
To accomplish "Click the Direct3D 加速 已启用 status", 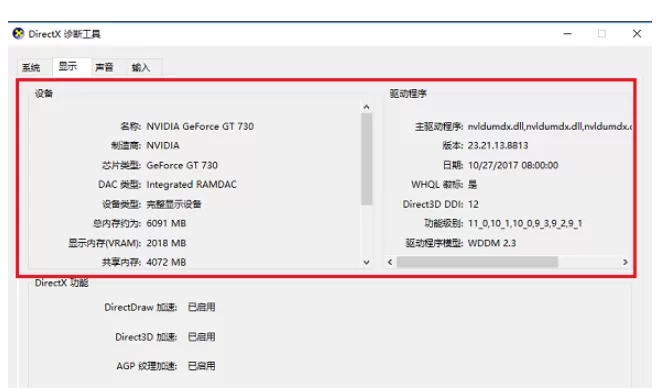I will click(x=202, y=337).
